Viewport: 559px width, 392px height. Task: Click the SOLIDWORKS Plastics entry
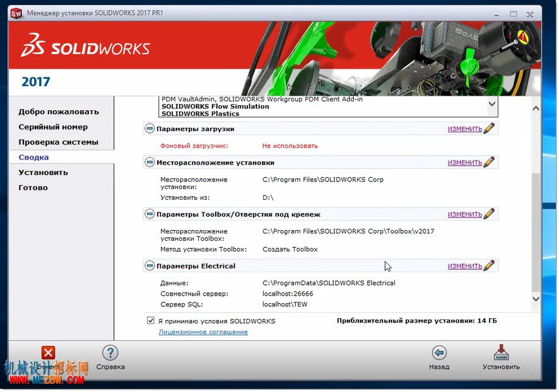201,114
